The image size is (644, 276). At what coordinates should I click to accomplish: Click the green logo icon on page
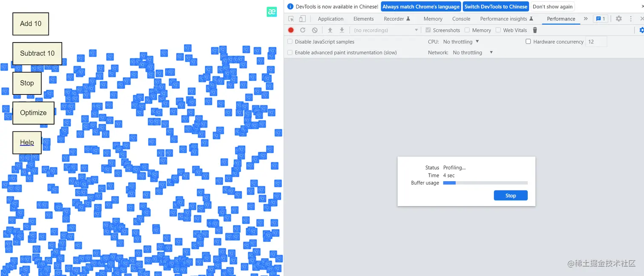point(272,12)
